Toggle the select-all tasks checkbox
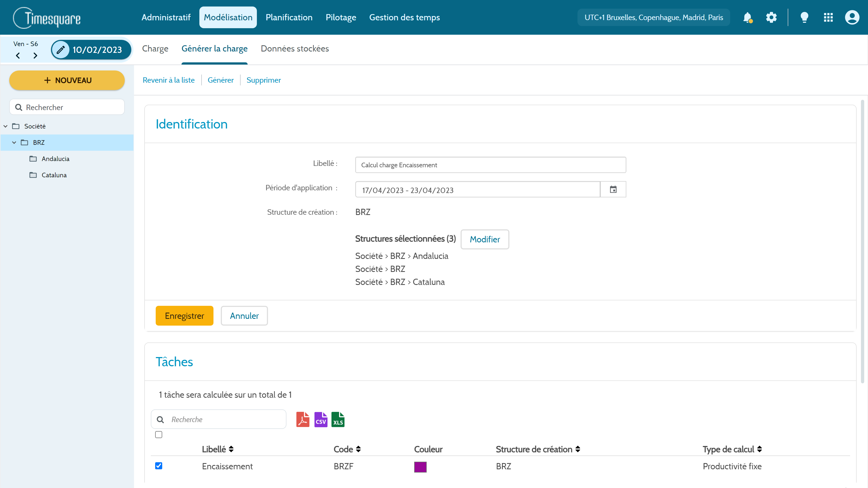The height and width of the screenshot is (488, 868). point(159,435)
